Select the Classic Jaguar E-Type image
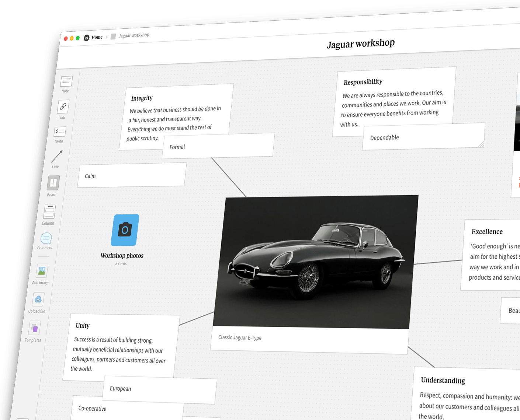The image size is (520, 420). pyautogui.click(x=316, y=262)
